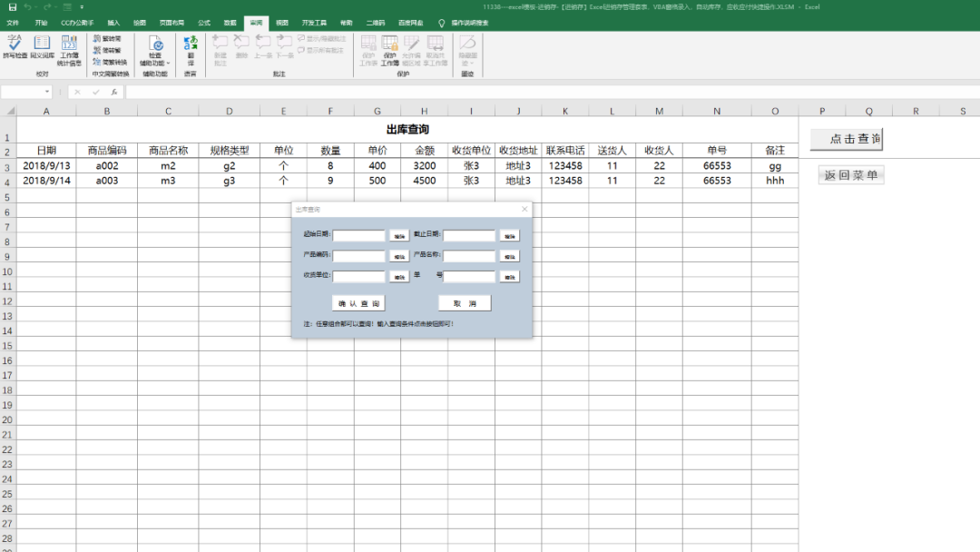This screenshot has height=552, width=980.
Task: Click the Redo arrow in the title bar
Action: [47, 7]
